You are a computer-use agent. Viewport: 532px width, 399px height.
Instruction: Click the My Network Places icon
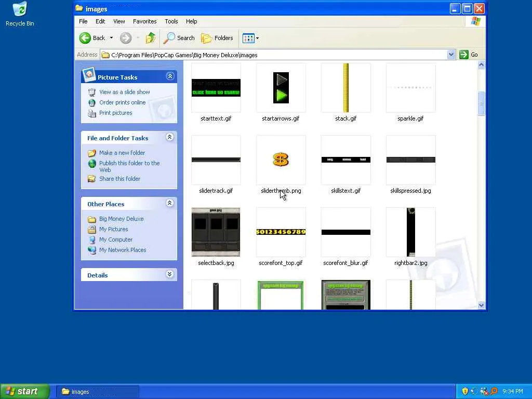click(91, 250)
